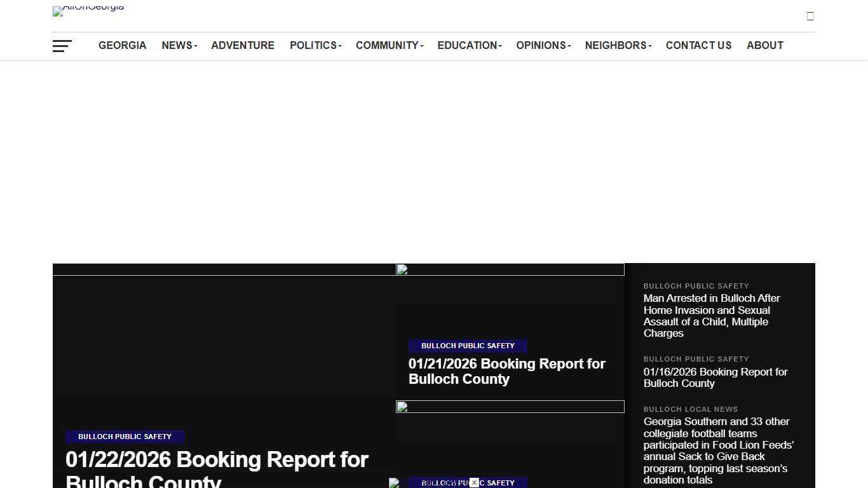Open the Education dropdown menu

(x=469, y=46)
